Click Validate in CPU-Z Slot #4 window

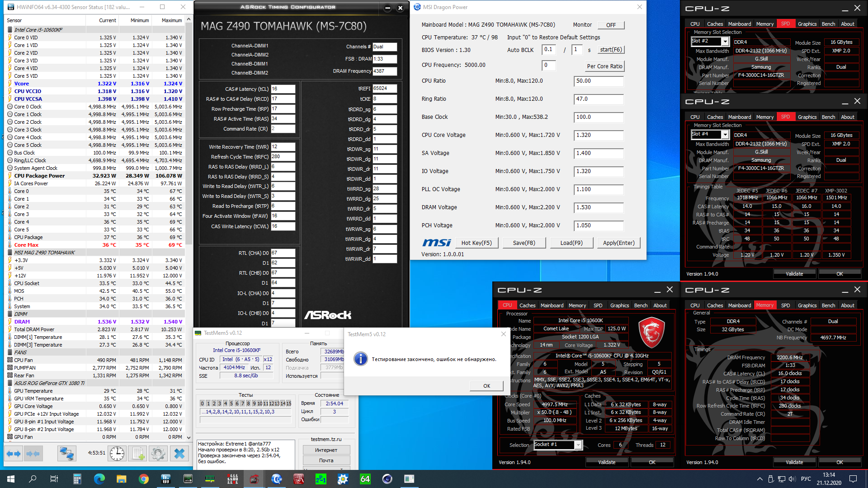pos(794,274)
